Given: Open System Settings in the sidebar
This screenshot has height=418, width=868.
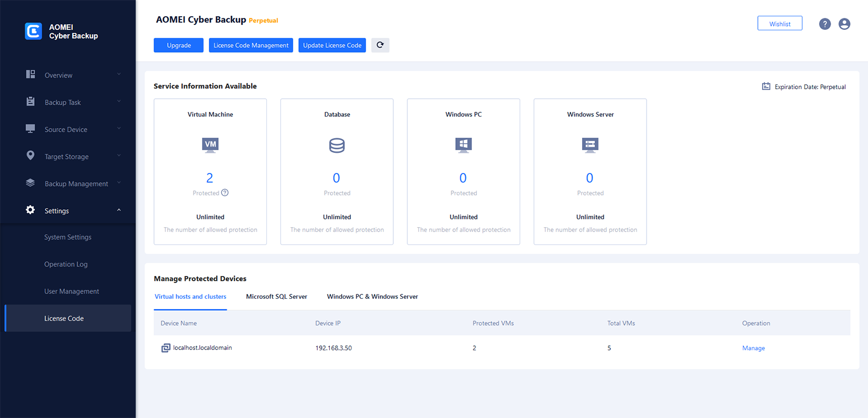Looking at the screenshot, I should 68,237.
